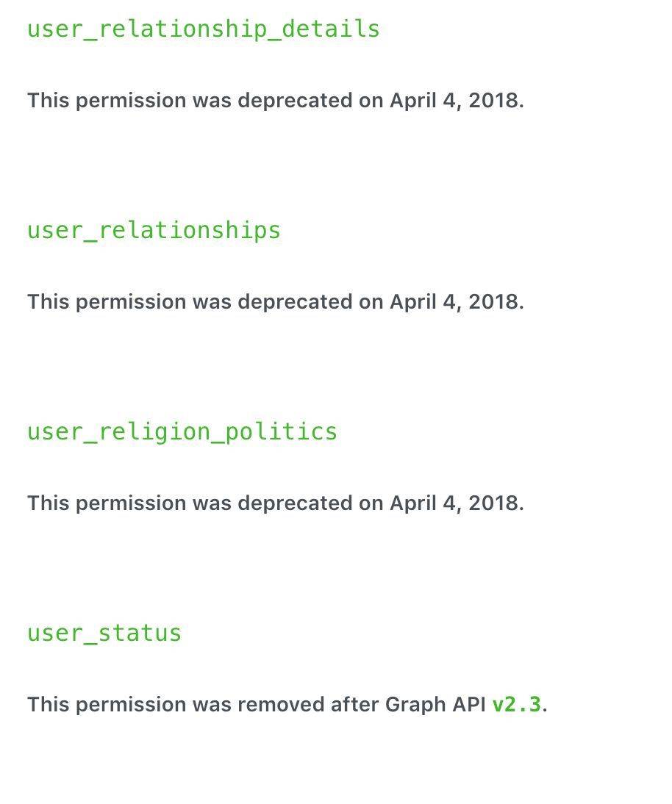Screen dimensions: 672x804
Task: Click word 'on' before date under user_relationships
Action: (371, 302)
